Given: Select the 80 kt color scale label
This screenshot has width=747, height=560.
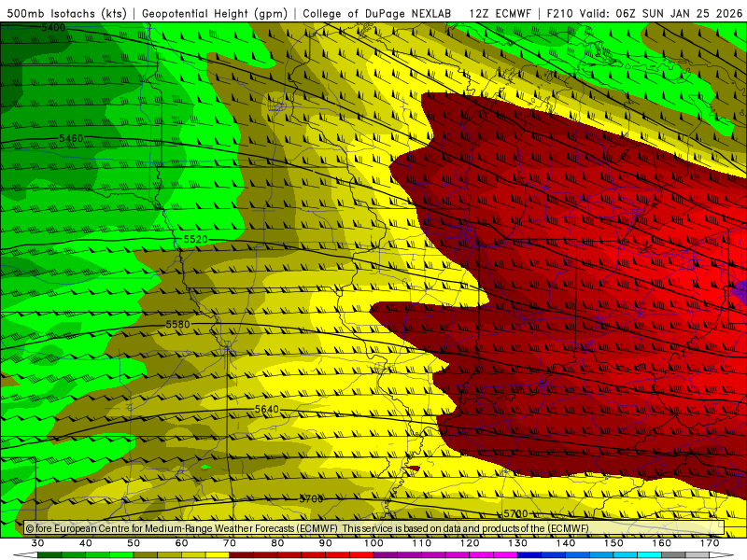Looking at the screenshot, I should tap(277, 543).
